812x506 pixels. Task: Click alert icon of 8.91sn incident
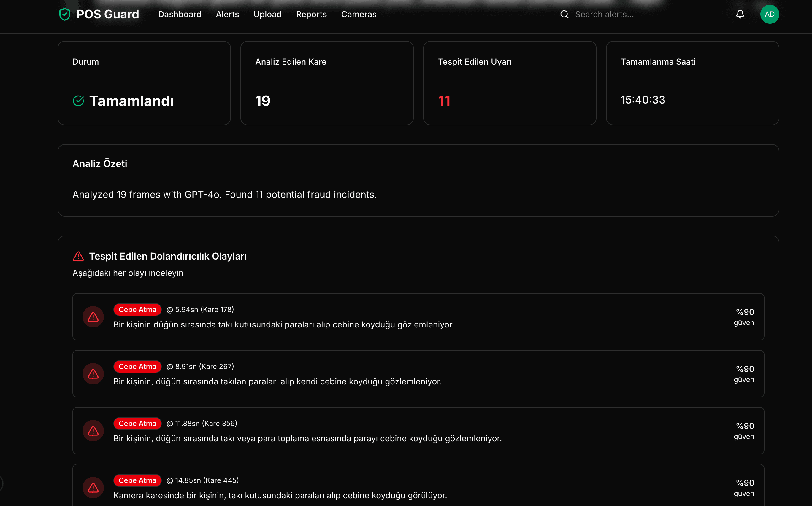(x=93, y=373)
